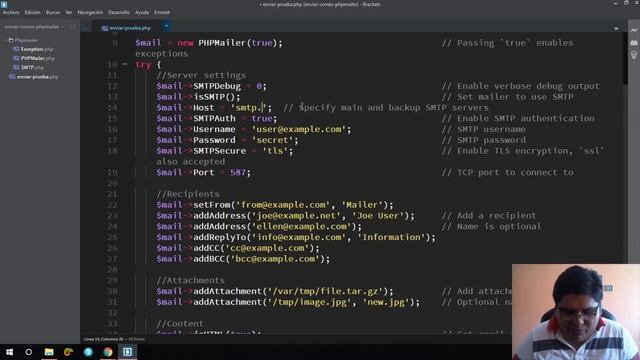The height and width of the screenshot is (360, 640).
Task: Click 'ellen@example.com' address string
Action: (302, 227)
